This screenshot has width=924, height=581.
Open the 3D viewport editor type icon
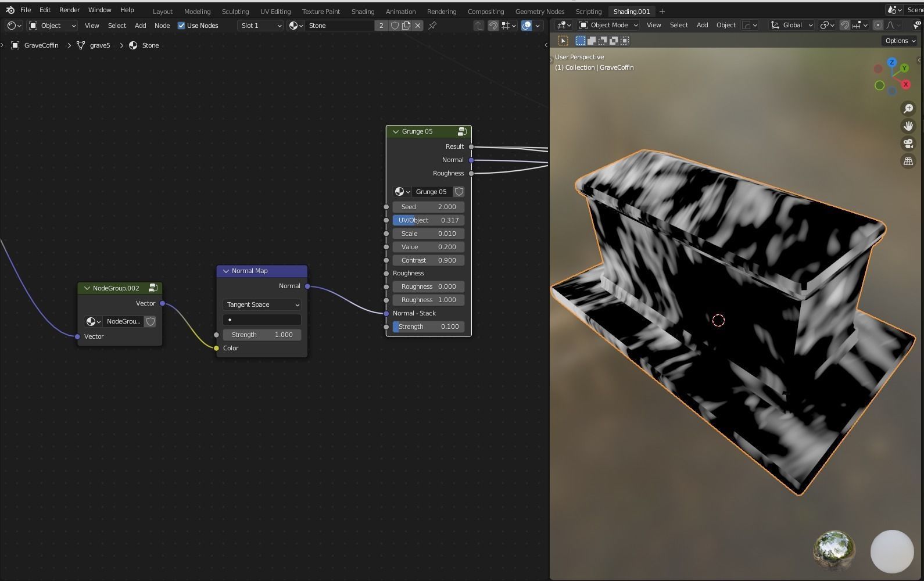tap(564, 25)
